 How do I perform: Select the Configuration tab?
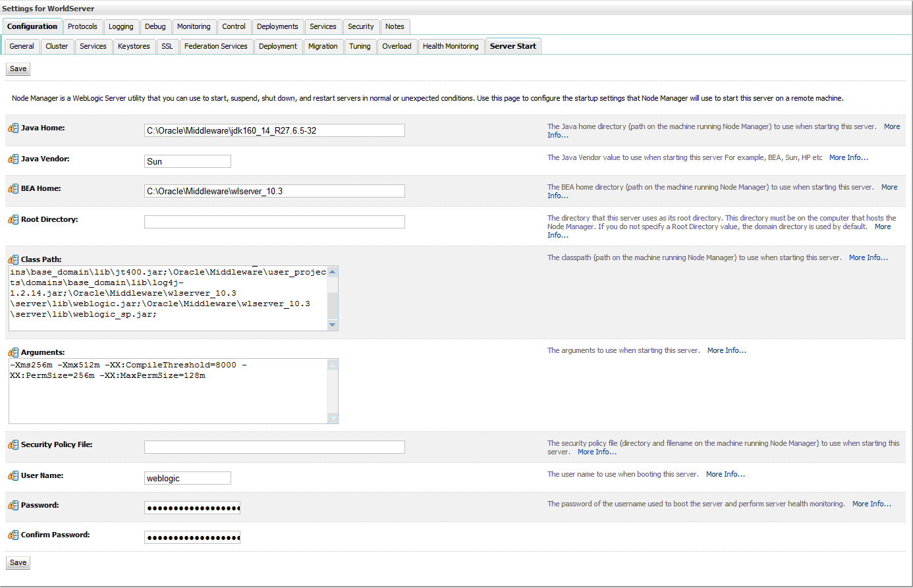click(x=32, y=26)
